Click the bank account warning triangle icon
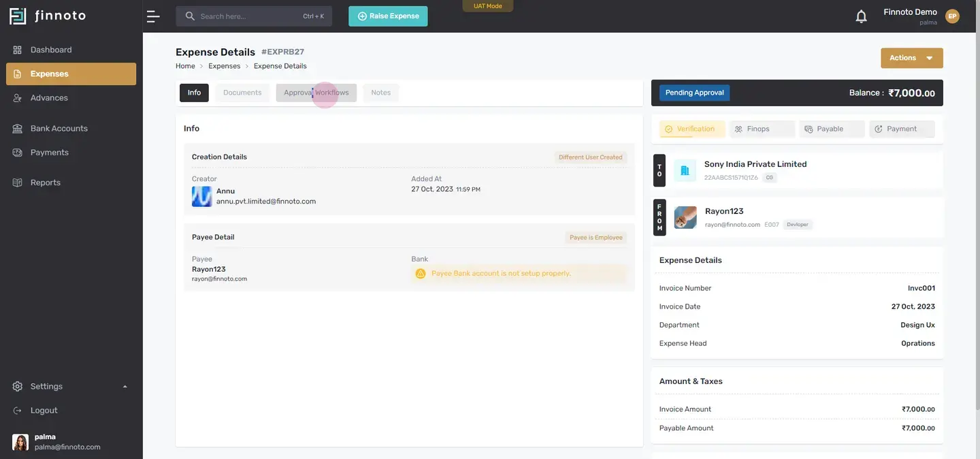This screenshot has height=459, width=980. (x=421, y=274)
